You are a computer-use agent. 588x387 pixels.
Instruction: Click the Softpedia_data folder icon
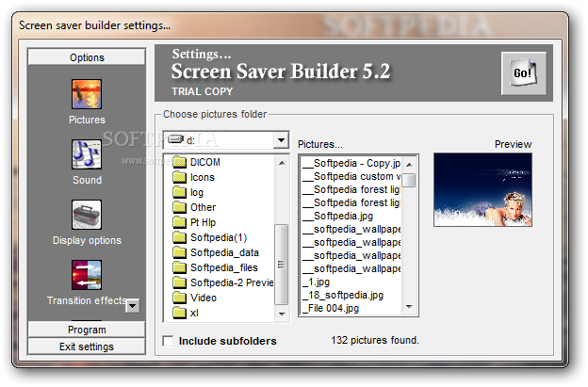180,252
